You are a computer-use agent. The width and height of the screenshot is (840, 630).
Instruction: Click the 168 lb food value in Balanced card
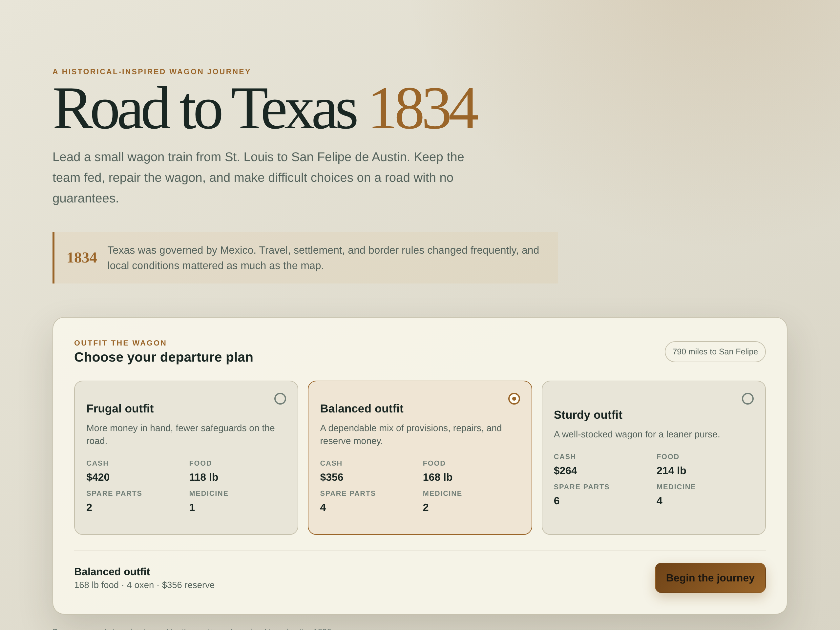[x=437, y=477]
